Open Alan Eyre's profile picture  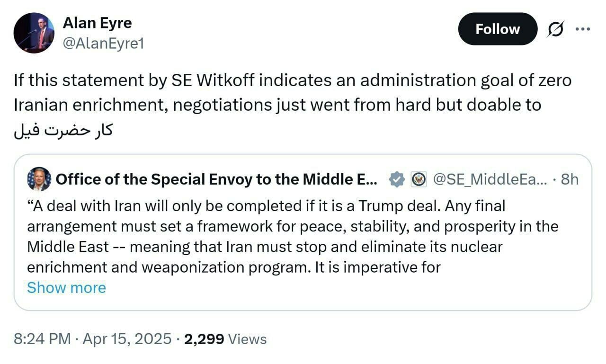34,33
